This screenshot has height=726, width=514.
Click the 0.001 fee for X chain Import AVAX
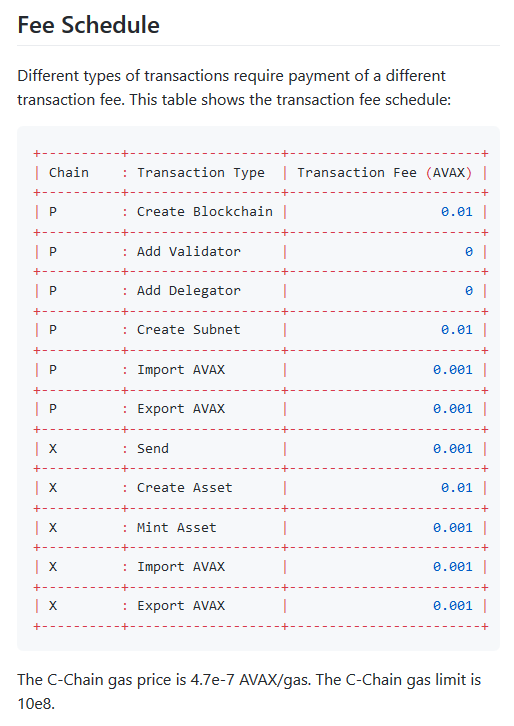(453, 567)
